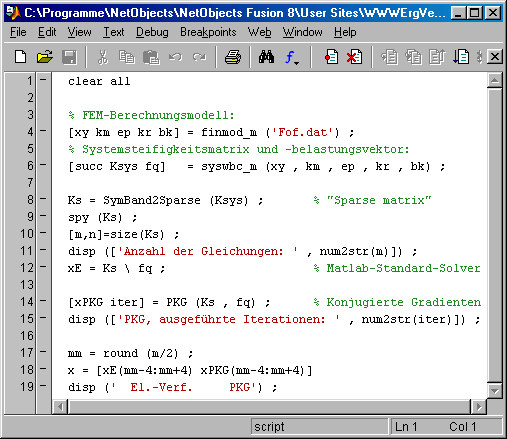
Task: Click the 'Ln 1' status indicator
Action: [406, 427]
